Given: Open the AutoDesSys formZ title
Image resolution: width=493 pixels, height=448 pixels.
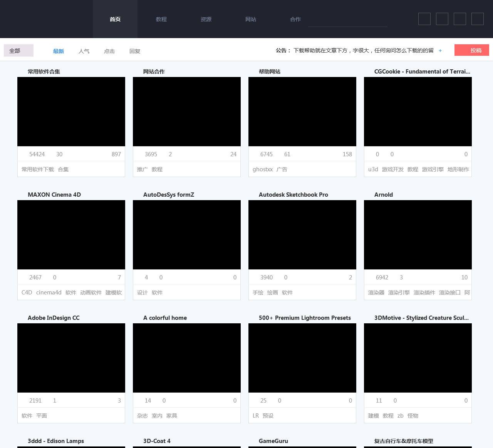Looking at the screenshot, I should [169, 195].
